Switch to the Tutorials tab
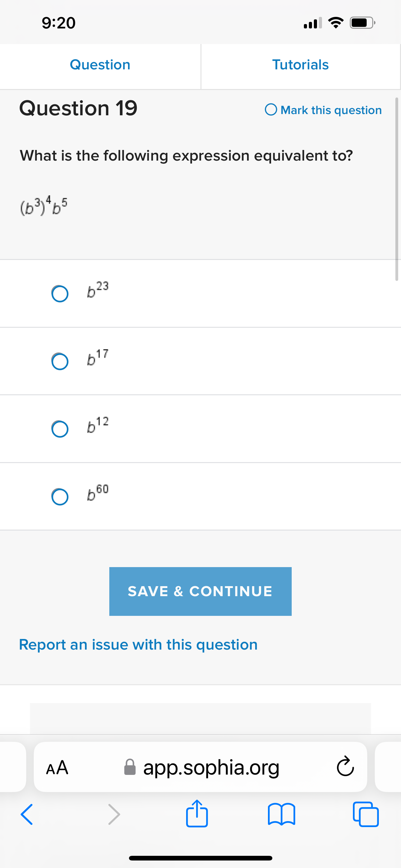The width and height of the screenshot is (401, 868). 301,65
